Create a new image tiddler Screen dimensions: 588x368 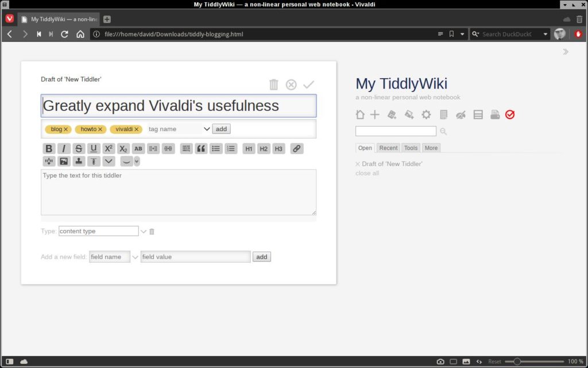point(409,114)
